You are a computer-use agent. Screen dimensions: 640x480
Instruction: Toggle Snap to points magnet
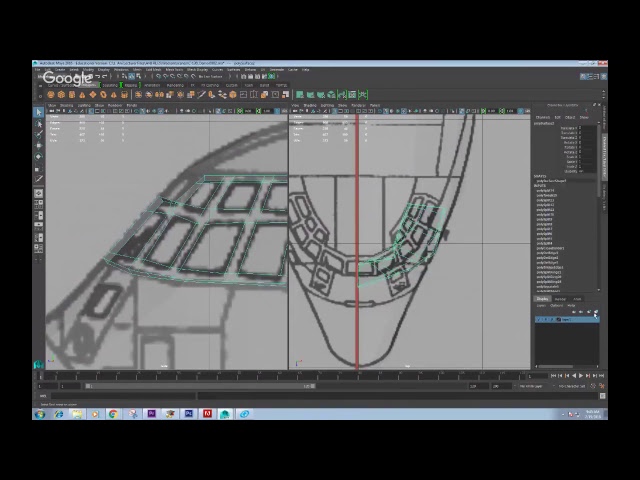(173, 76)
